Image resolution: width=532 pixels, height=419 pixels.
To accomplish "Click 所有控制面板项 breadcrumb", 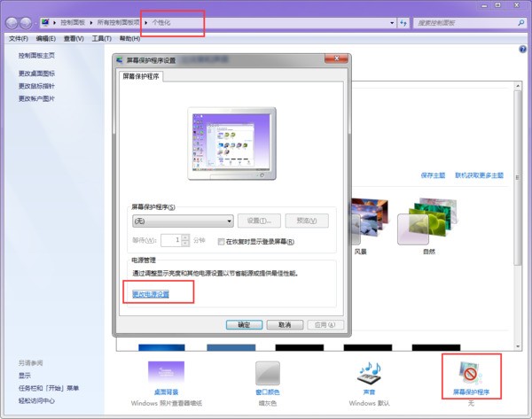I will coord(119,23).
